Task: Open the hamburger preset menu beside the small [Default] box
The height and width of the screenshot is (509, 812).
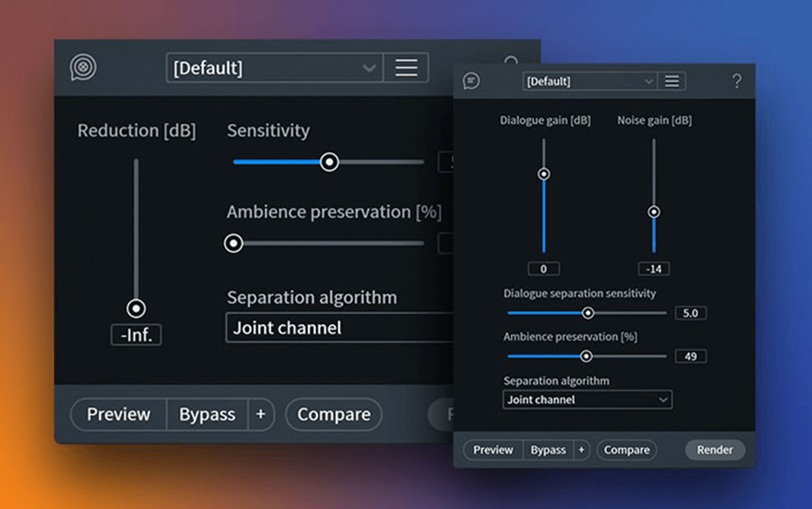Action: (x=672, y=81)
